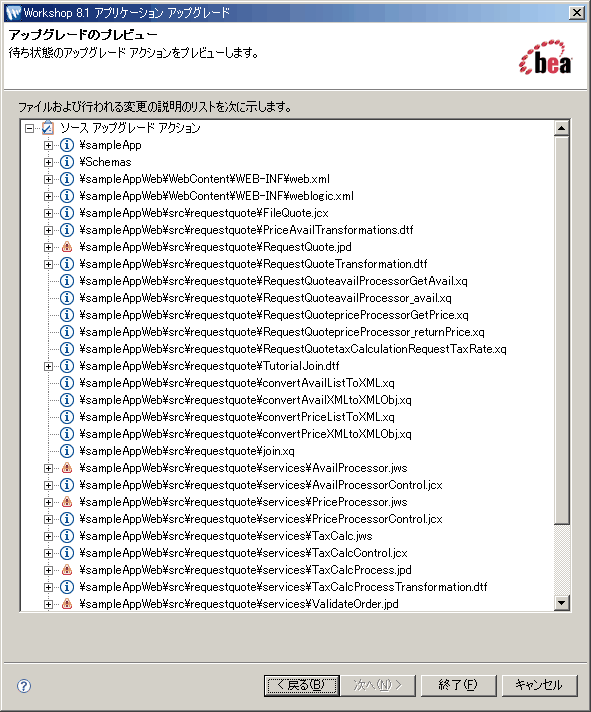Click the info icon for PriceAvailTransformations.dtf
The width and height of the screenshot is (591, 712).
pyautogui.click(x=67, y=230)
